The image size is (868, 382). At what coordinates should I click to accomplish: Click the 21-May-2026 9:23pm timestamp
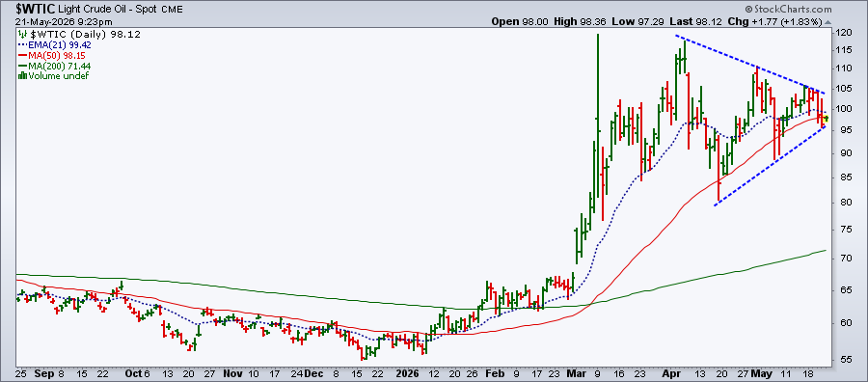pos(65,22)
